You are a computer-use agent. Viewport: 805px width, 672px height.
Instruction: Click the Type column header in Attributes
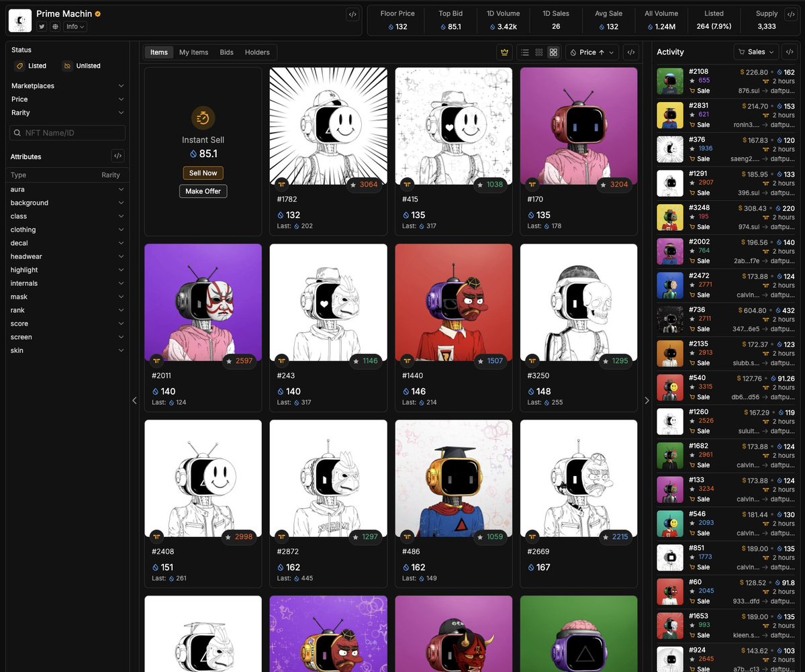click(19, 175)
